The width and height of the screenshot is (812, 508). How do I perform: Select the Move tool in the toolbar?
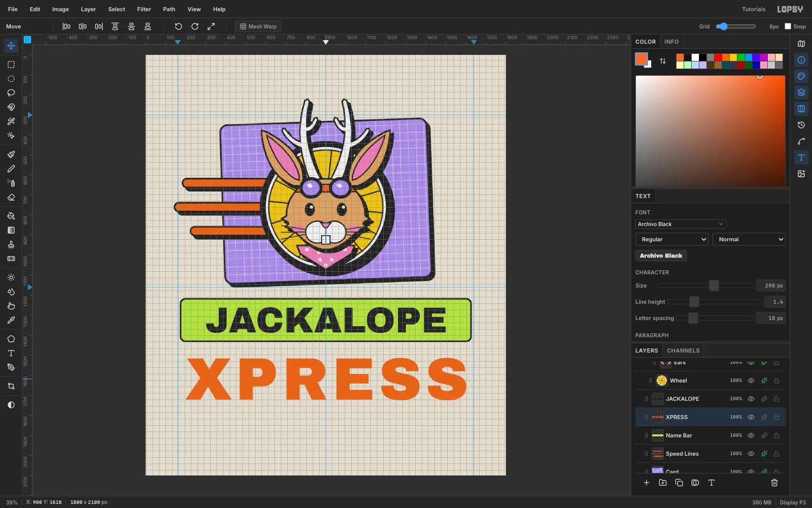click(x=11, y=46)
